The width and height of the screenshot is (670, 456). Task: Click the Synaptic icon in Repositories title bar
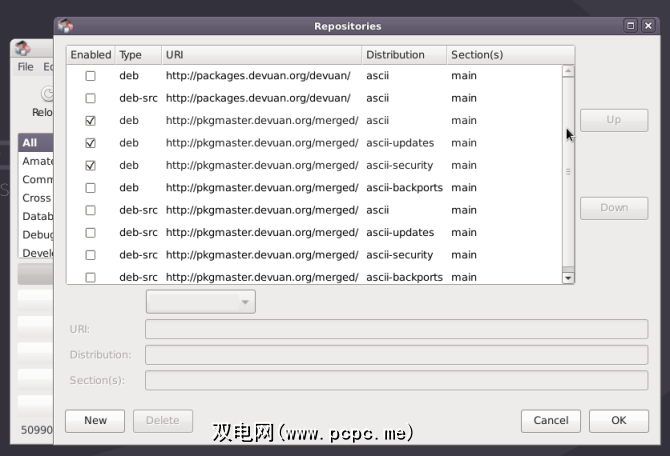(x=65, y=26)
